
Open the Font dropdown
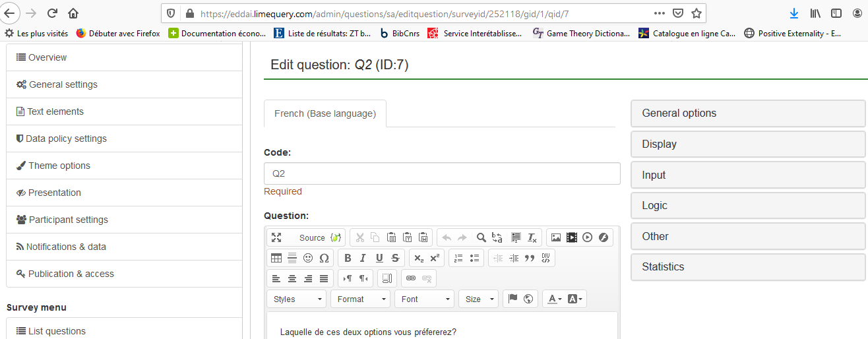coord(424,299)
